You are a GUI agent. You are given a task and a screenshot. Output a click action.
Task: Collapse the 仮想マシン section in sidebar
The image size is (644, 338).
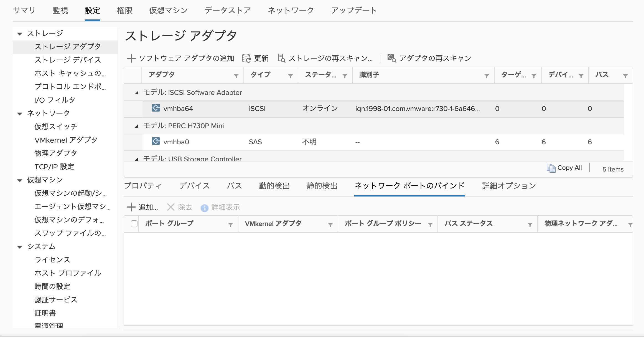(x=20, y=180)
